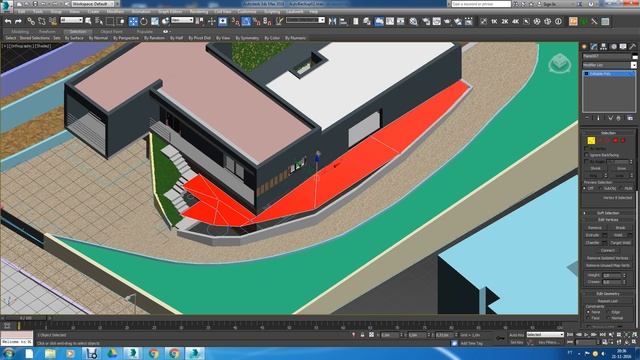
Task: Click the Target Weld button
Action: 621,243
